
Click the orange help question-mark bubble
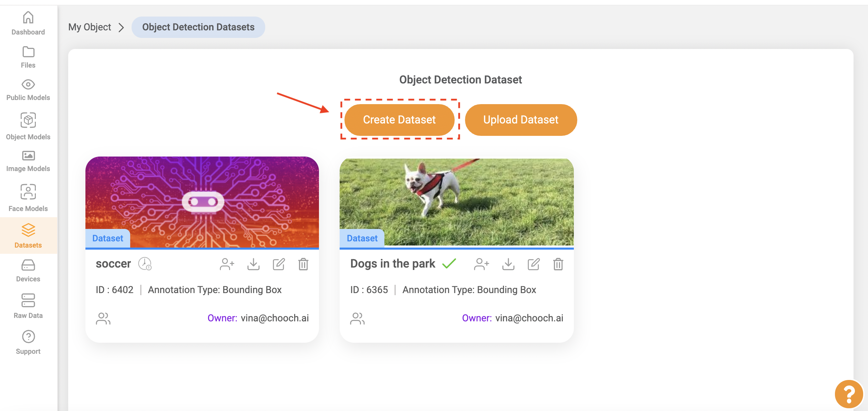849,394
